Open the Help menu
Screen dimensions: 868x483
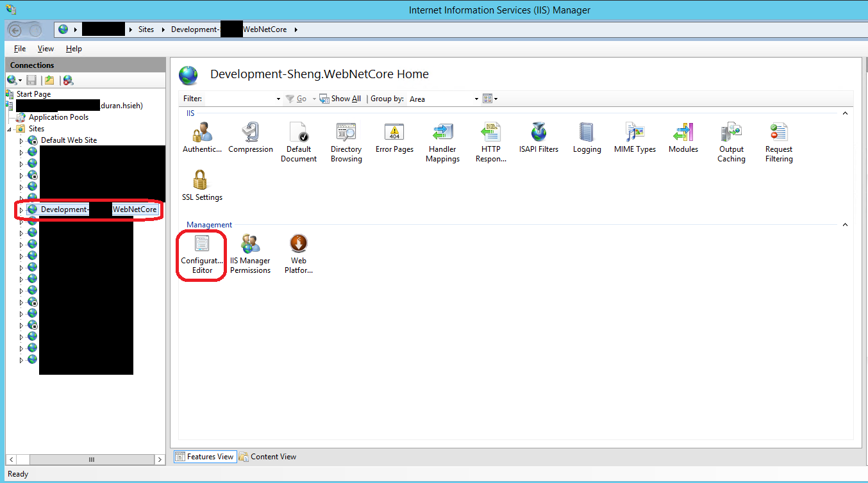click(74, 49)
